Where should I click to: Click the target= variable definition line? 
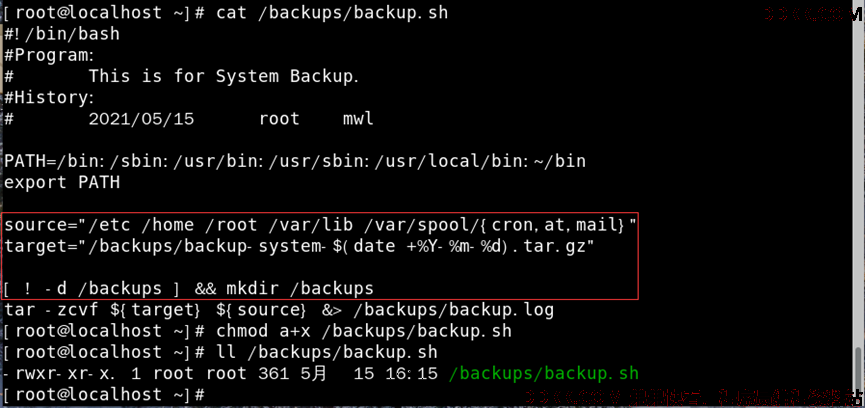[300, 246]
